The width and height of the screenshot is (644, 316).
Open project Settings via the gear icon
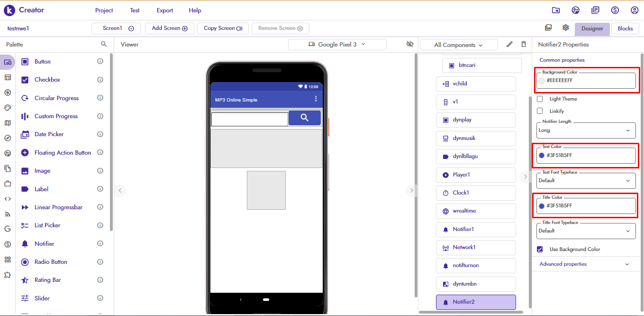coord(565,28)
